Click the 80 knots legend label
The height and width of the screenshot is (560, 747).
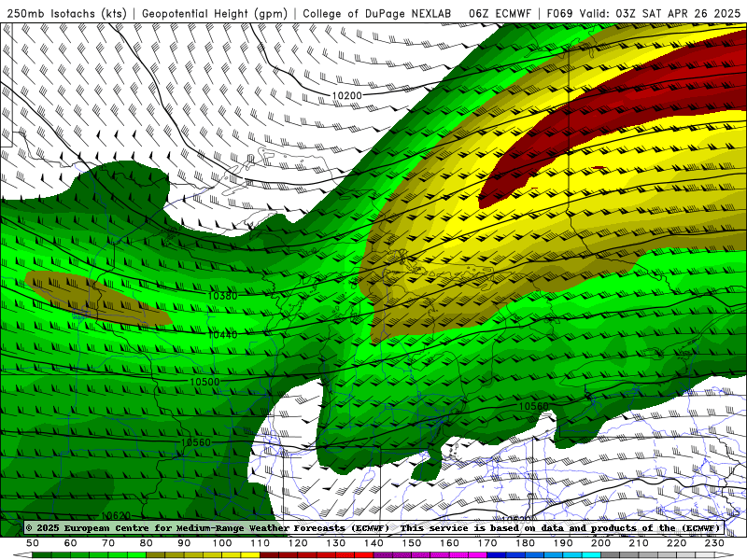(x=147, y=543)
